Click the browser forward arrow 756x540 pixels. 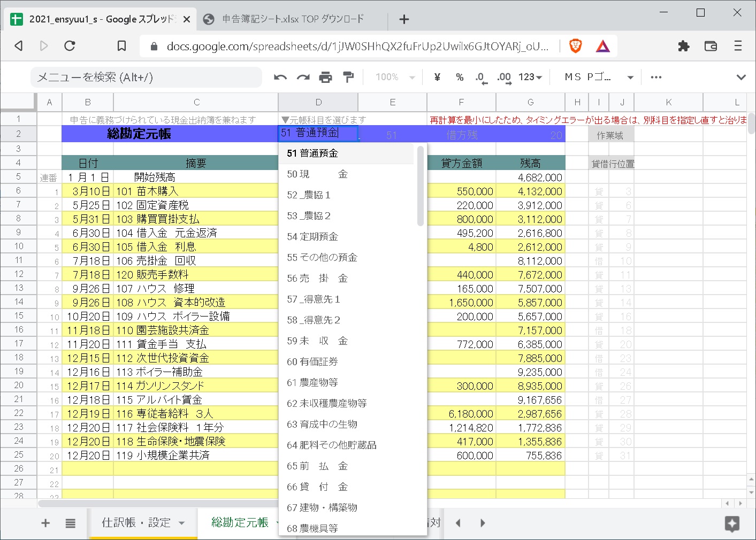point(44,46)
